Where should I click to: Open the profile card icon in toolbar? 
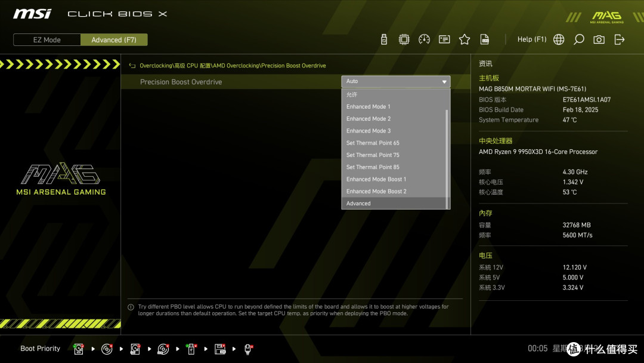pyautogui.click(x=444, y=39)
